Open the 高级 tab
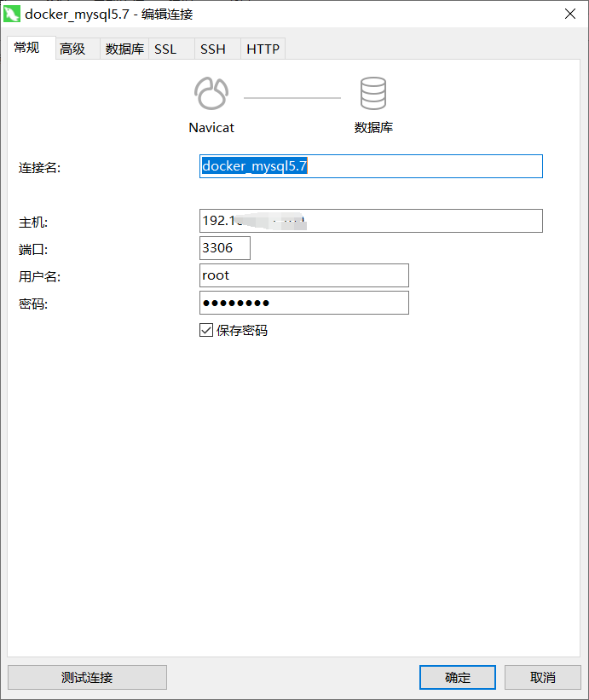Viewport: 589px width, 700px height. (78, 49)
